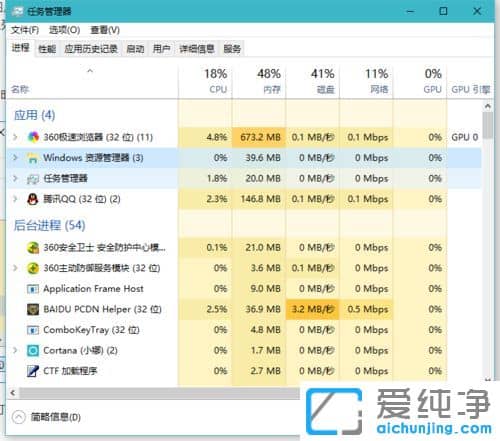Click 简略信息(D) to show fewer details
Screen dimensions: 500x441
pos(56,417)
